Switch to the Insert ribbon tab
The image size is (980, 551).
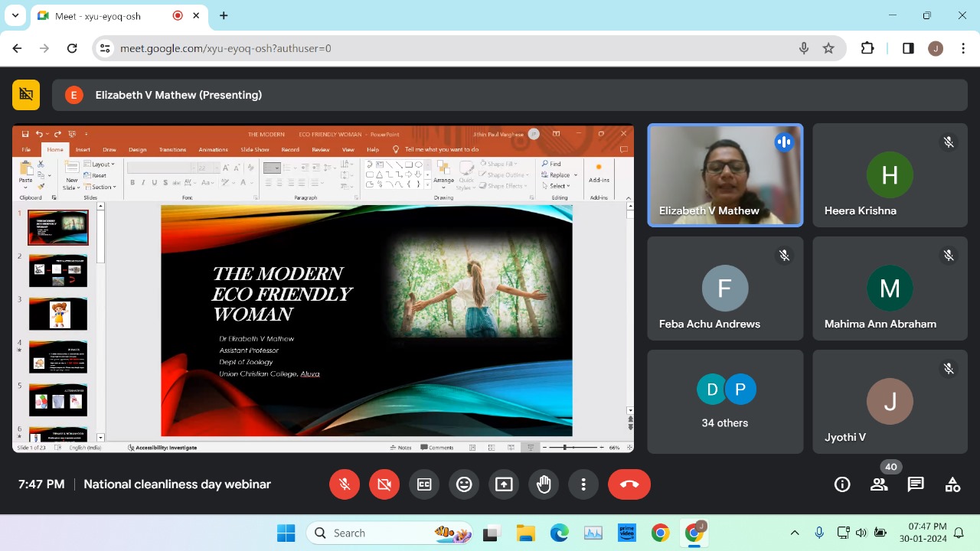pyautogui.click(x=83, y=150)
